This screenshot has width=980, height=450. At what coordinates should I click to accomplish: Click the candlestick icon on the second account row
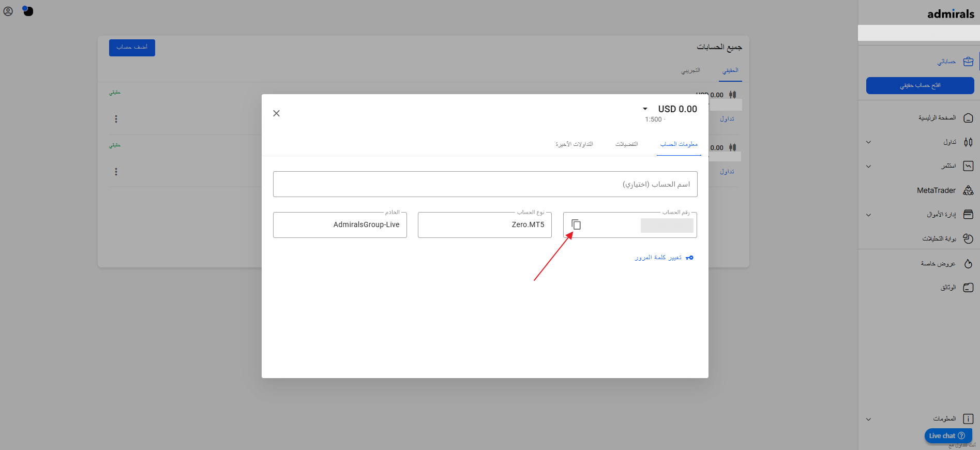(732, 147)
